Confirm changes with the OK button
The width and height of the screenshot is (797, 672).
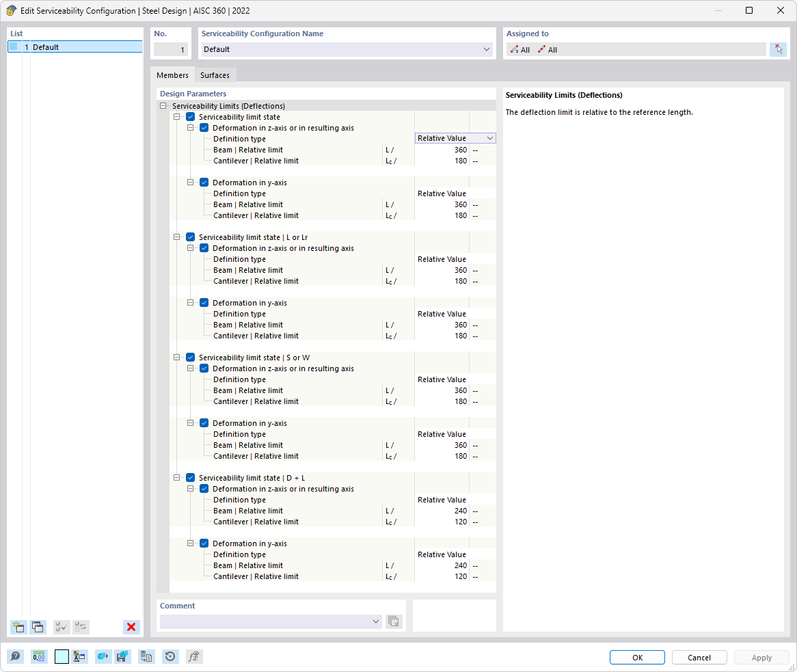[636, 657]
